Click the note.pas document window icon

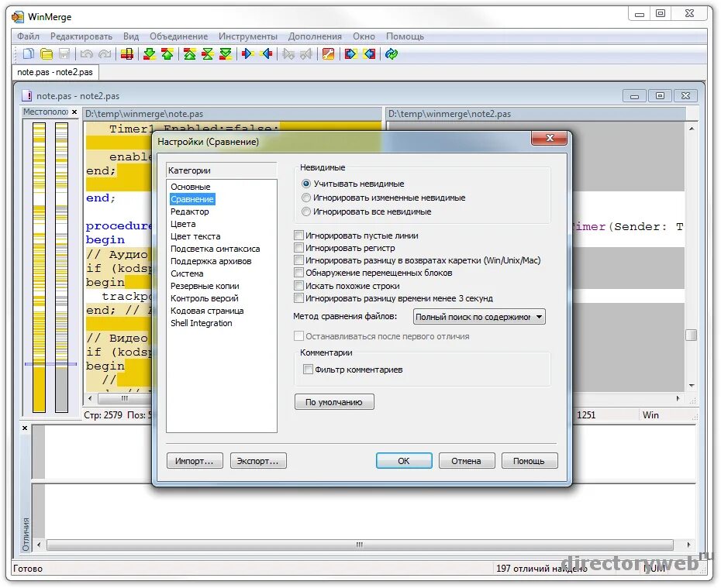(27, 95)
